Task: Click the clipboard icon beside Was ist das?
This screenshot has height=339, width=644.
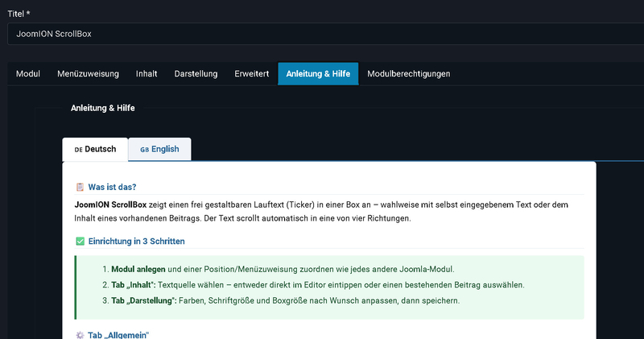Action: 80,187
